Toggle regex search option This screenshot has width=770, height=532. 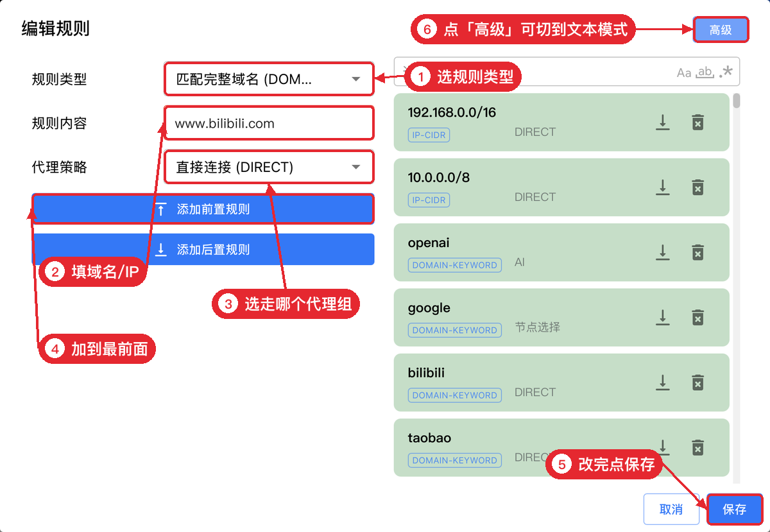726,72
